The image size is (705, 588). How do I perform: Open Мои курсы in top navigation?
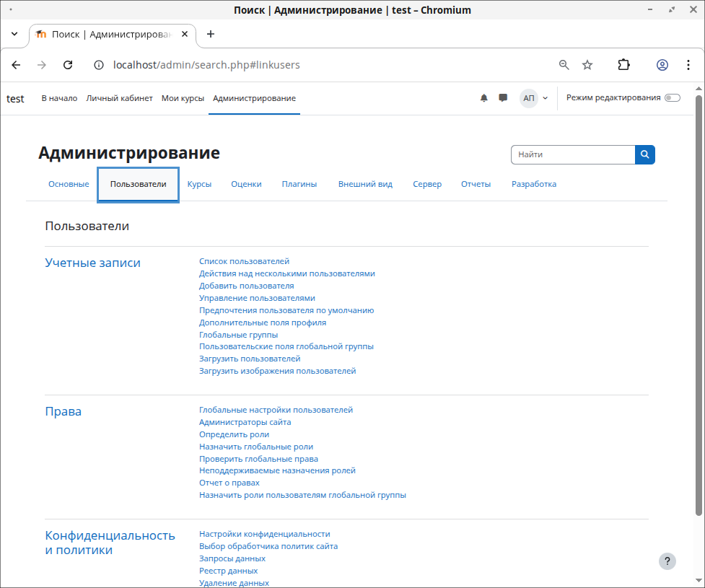pos(183,98)
